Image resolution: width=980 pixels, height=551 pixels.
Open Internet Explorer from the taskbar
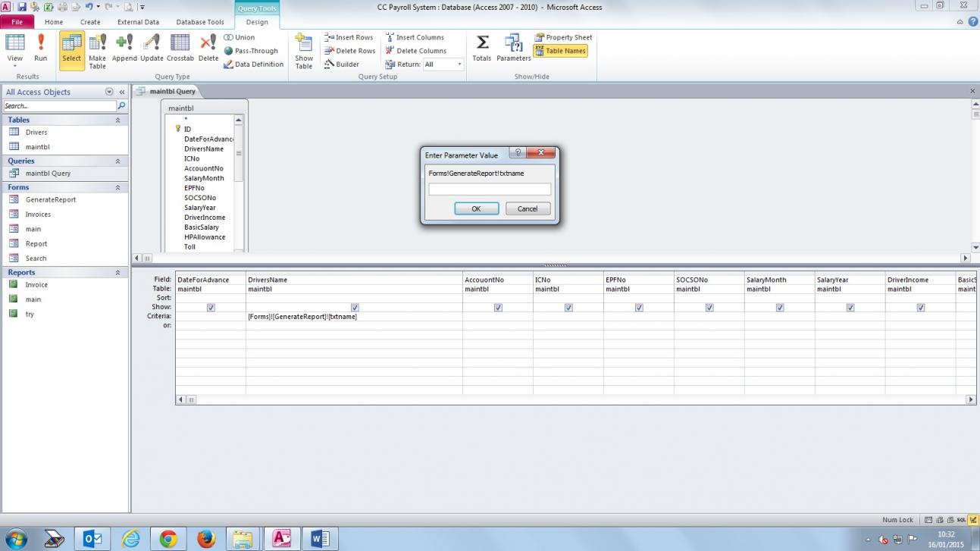point(130,539)
